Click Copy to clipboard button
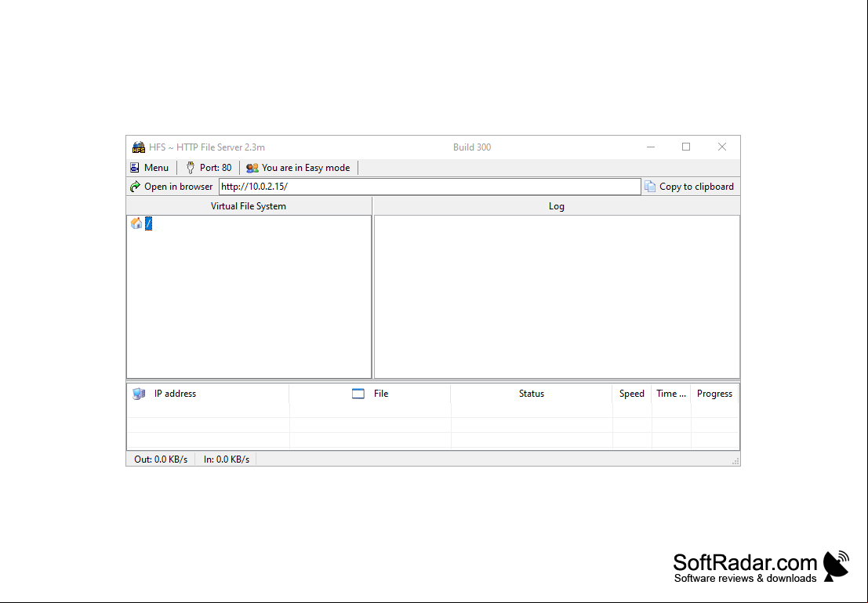 tap(689, 187)
